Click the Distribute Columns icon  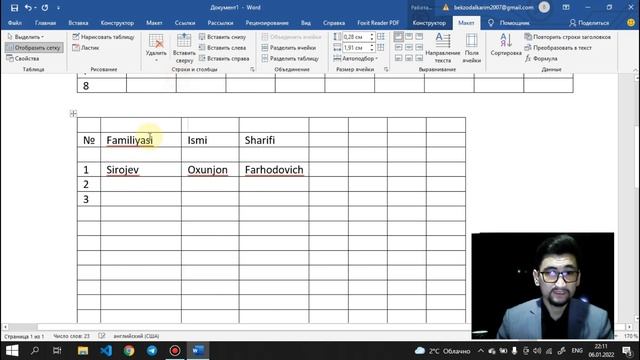(381, 48)
